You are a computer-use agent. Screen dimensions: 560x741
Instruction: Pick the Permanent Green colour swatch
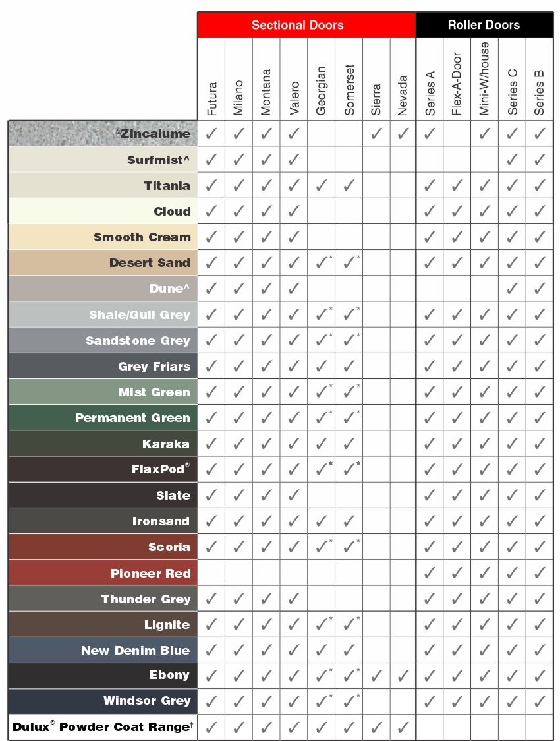coord(103,417)
